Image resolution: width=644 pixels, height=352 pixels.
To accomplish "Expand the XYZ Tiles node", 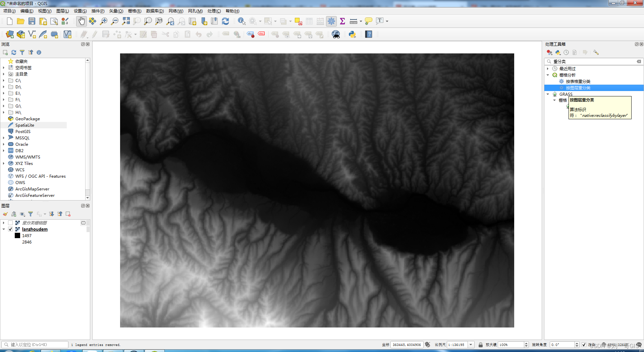I will tap(4, 164).
